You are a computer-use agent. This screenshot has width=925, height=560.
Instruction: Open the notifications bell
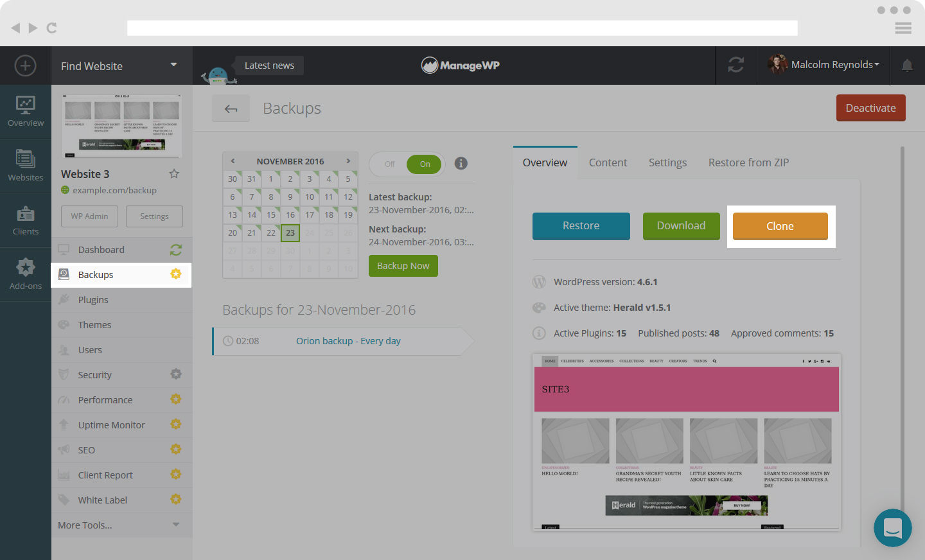(x=907, y=65)
